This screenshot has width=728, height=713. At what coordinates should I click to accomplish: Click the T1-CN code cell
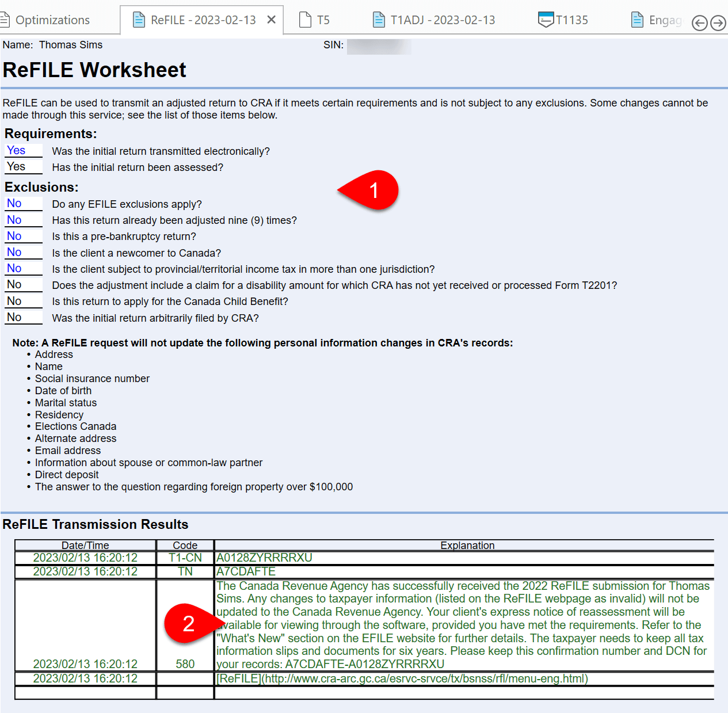(185, 558)
